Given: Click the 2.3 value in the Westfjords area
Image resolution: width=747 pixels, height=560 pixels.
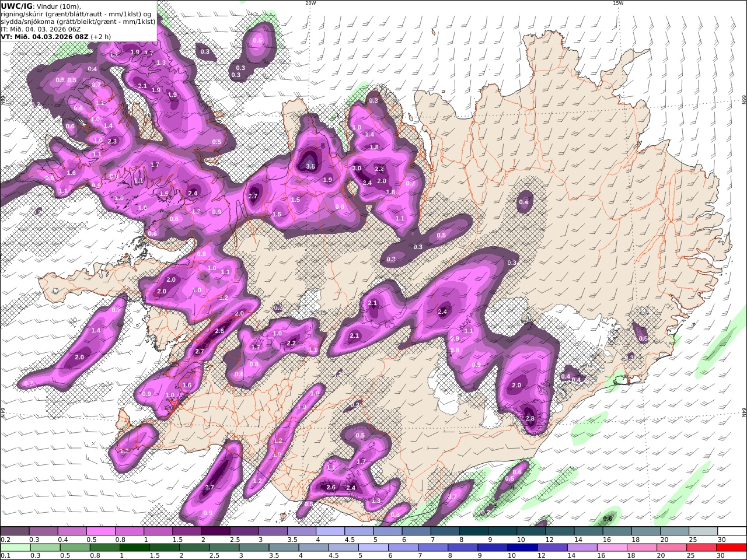Looking at the screenshot, I should click(x=112, y=141).
